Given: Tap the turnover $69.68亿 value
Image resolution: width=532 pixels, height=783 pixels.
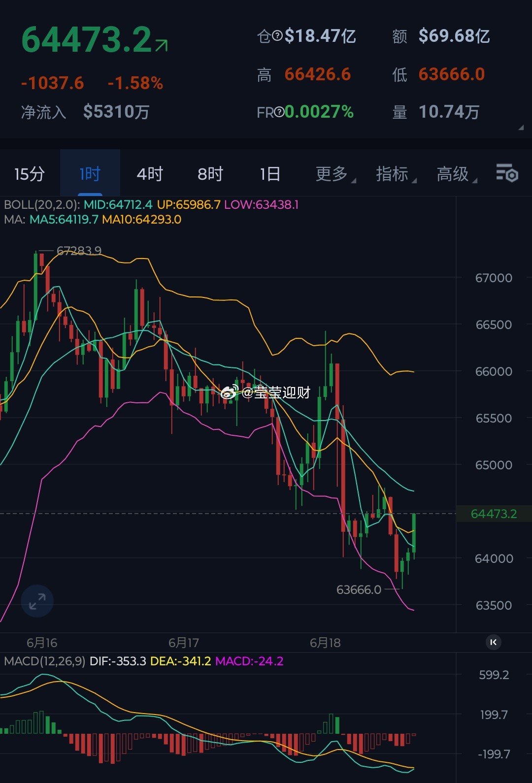Looking at the screenshot, I should coord(454,36).
